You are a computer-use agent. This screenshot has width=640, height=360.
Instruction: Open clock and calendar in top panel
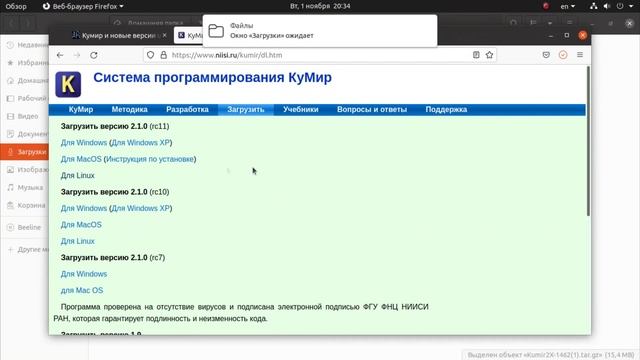[x=320, y=6]
